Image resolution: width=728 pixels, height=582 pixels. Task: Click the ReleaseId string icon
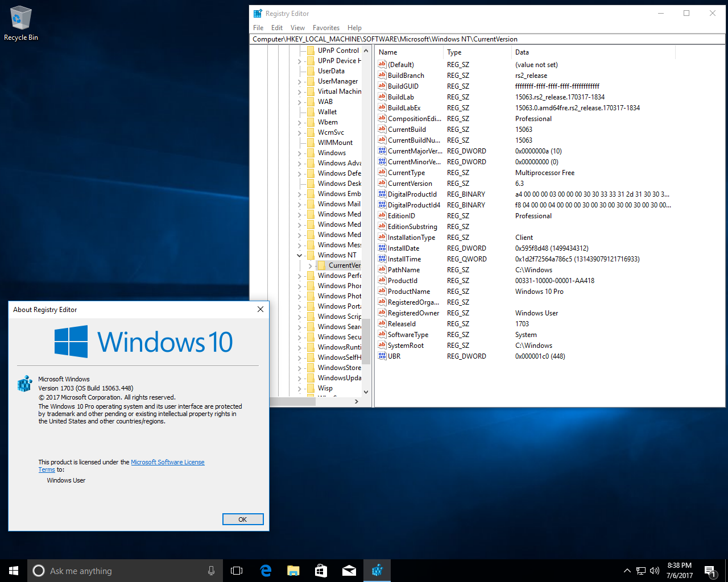[x=382, y=324]
